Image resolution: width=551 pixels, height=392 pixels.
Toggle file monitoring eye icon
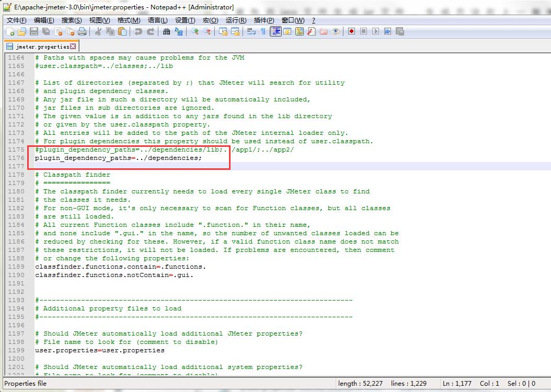(336, 31)
